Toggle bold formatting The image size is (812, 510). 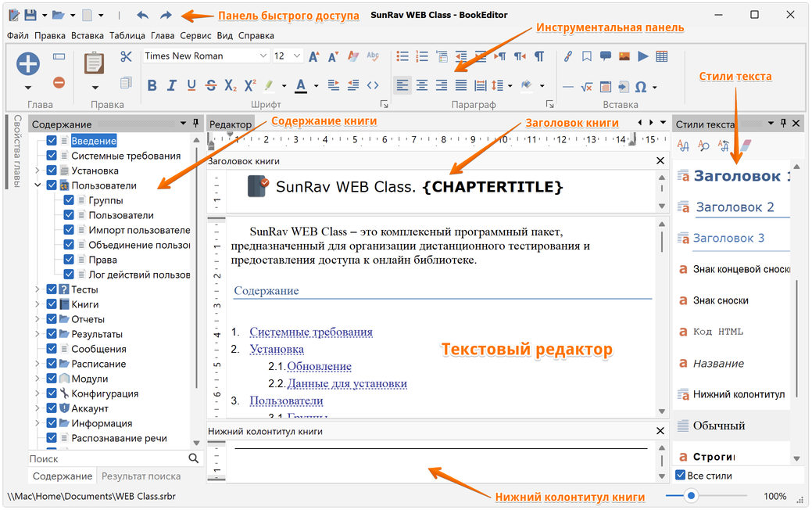[x=152, y=85]
